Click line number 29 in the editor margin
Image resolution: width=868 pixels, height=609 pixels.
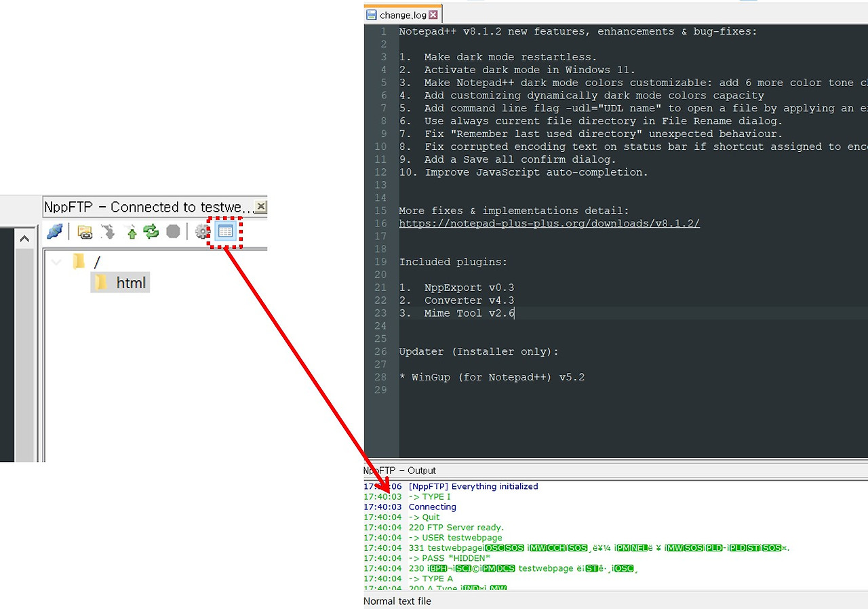pyautogui.click(x=380, y=391)
